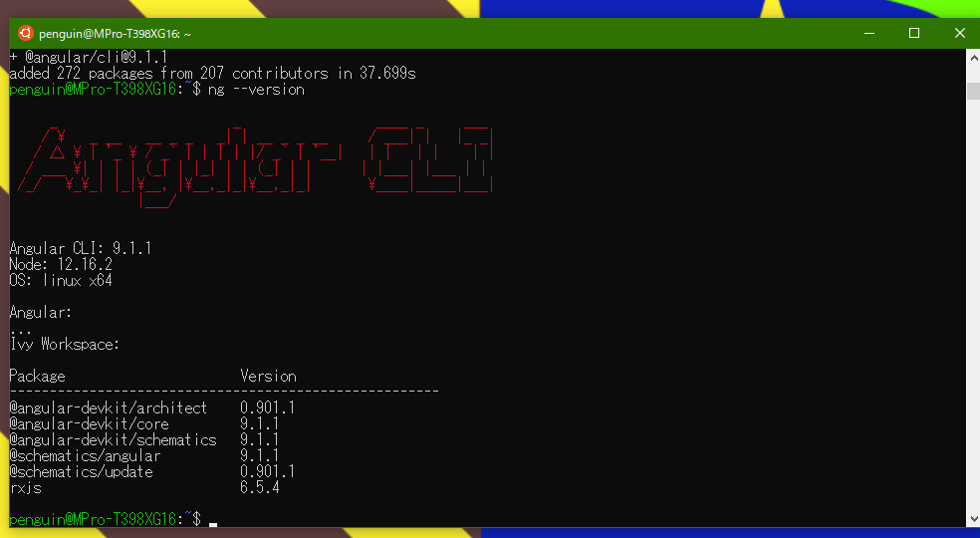Click the rxjs version 6.5.4
Screen dimensions: 980x538
click(x=259, y=488)
